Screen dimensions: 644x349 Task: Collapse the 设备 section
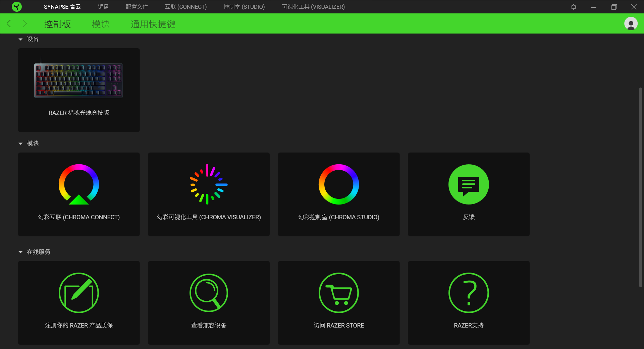(x=20, y=40)
